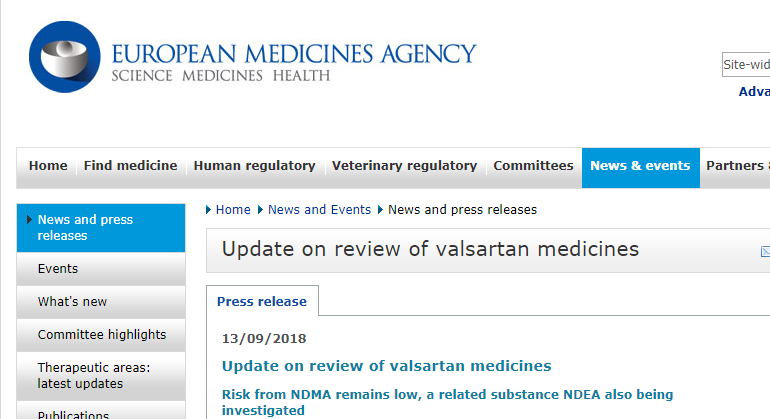Viewport: 770px width, 419px height.
Task: Open the Home menu in the navigation bar
Action: click(x=48, y=166)
